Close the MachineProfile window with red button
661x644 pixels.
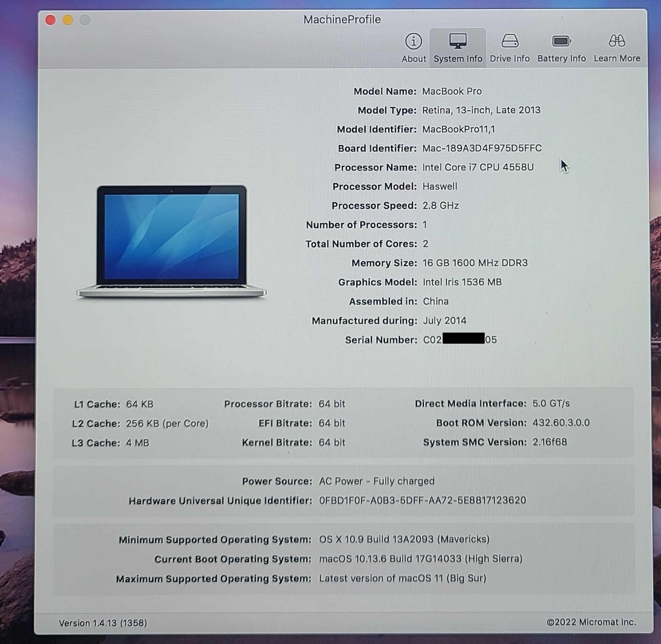coord(51,20)
